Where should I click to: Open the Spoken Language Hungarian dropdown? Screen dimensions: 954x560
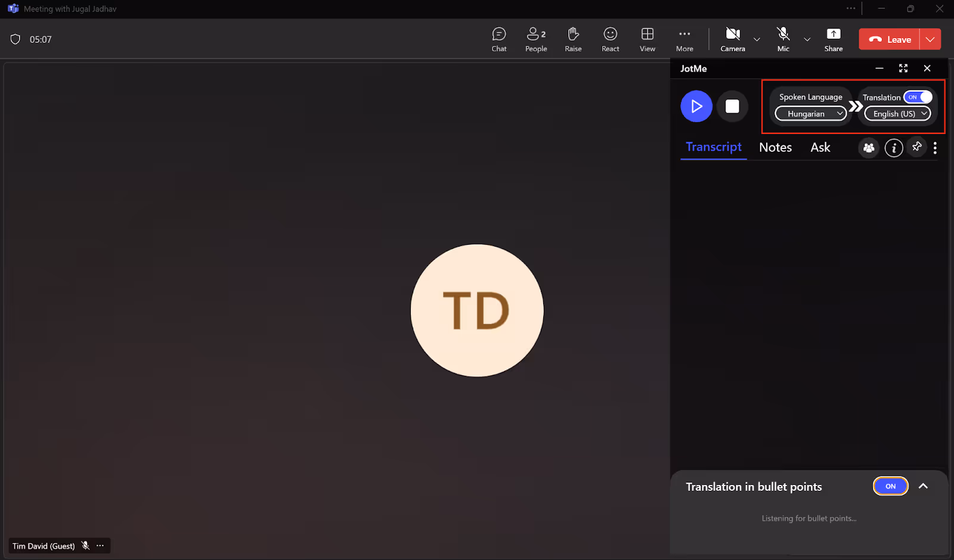(x=811, y=114)
